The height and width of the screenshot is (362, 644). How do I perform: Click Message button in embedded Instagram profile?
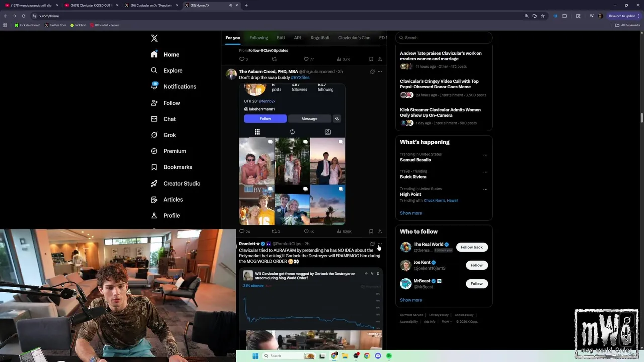[x=309, y=119]
